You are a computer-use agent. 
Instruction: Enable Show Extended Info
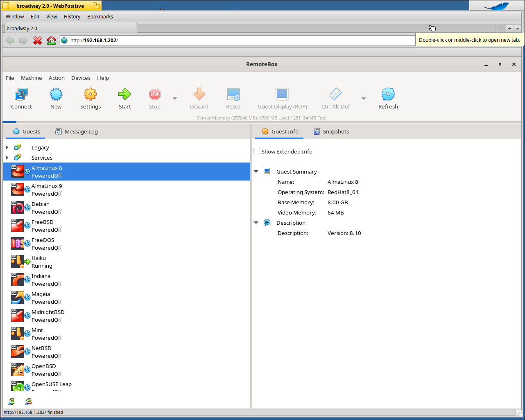tap(257, 151)
